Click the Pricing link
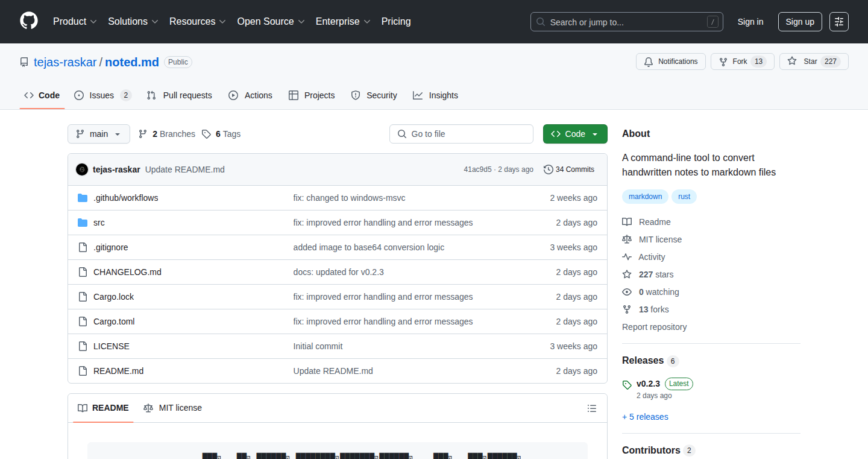The height and width of the screenshot is (459, 868). click(396, 22)
